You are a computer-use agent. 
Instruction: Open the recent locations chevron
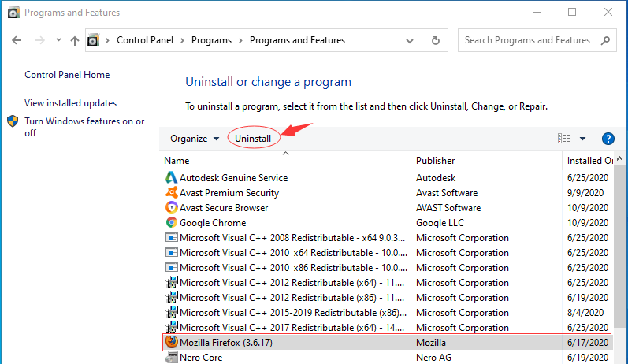[x=58, y=39]
